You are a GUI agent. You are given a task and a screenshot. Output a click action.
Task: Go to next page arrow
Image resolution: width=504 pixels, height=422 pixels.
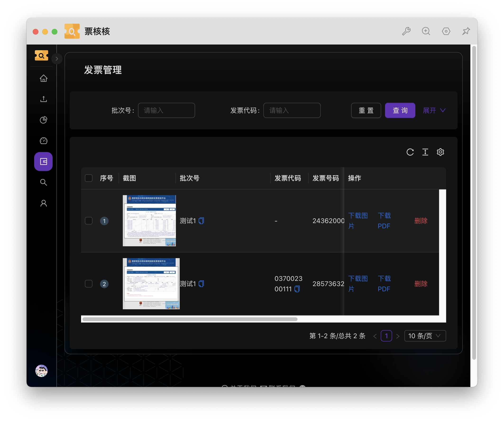(x=398, y=336)
